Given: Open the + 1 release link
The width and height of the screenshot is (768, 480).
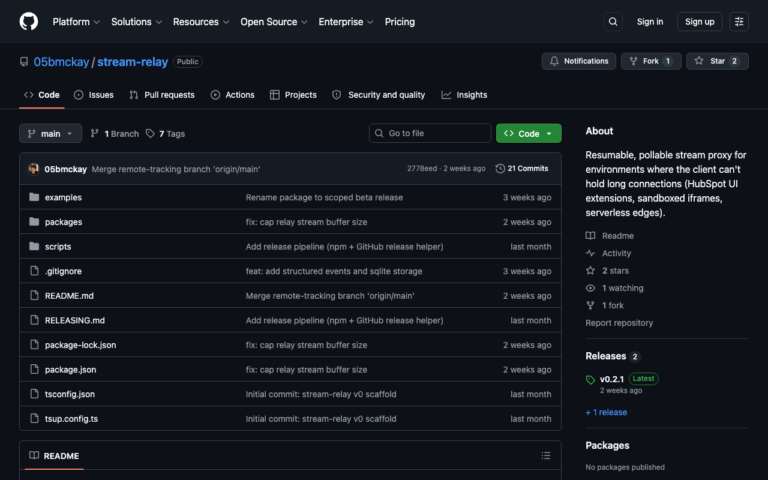Looking at the screenshot, I should coord(606,412).
